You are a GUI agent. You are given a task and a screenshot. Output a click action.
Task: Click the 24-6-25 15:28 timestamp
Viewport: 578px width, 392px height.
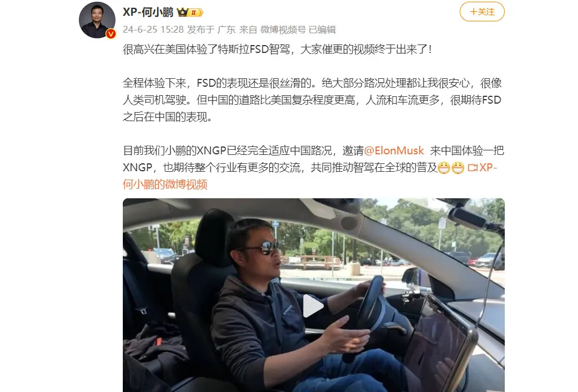coord(153,29)
